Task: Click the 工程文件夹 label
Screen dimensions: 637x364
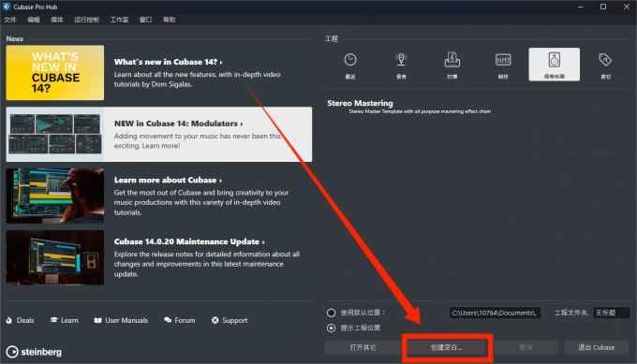Action: (571, 313)
